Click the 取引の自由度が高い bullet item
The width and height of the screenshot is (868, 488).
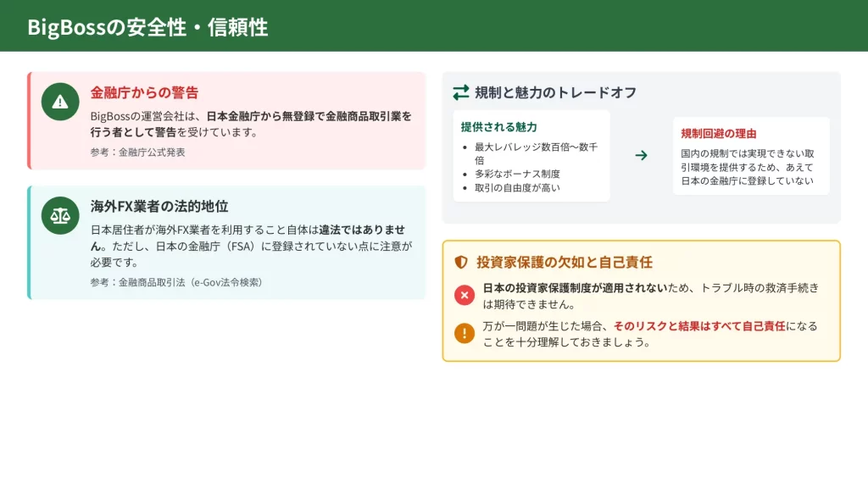pyautogui.click(x=517, y=187)
